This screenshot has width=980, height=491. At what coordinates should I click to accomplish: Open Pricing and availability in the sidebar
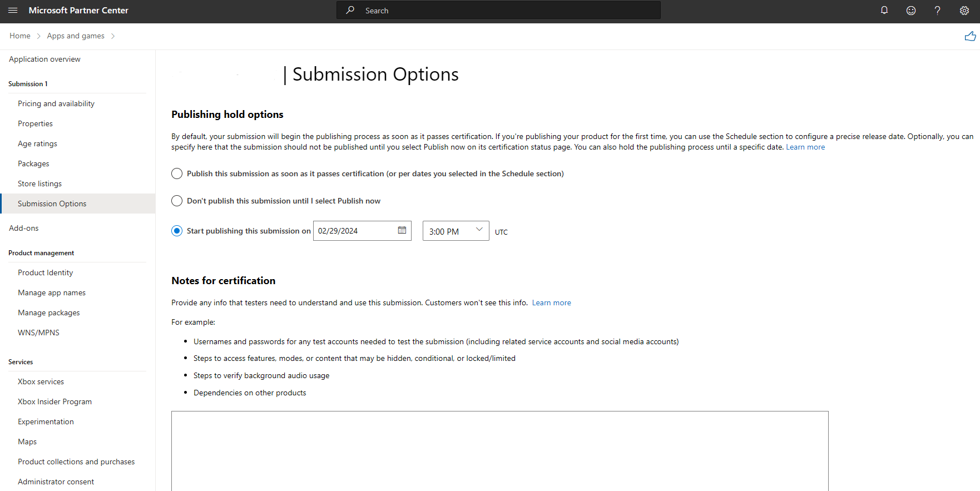click(x=56, y=103)
